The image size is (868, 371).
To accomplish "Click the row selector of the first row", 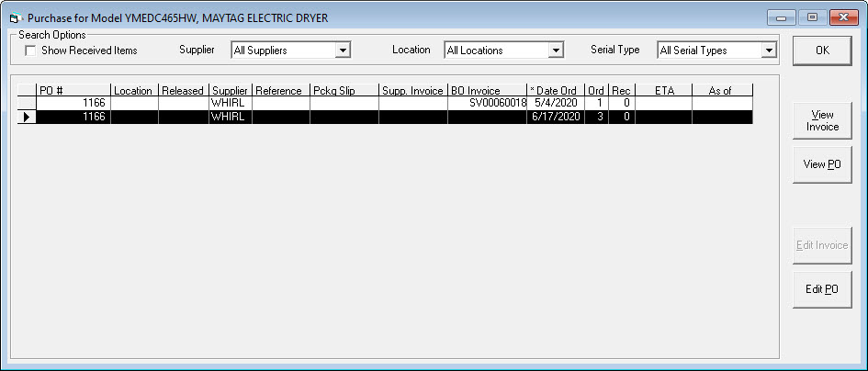I will 27,104.
